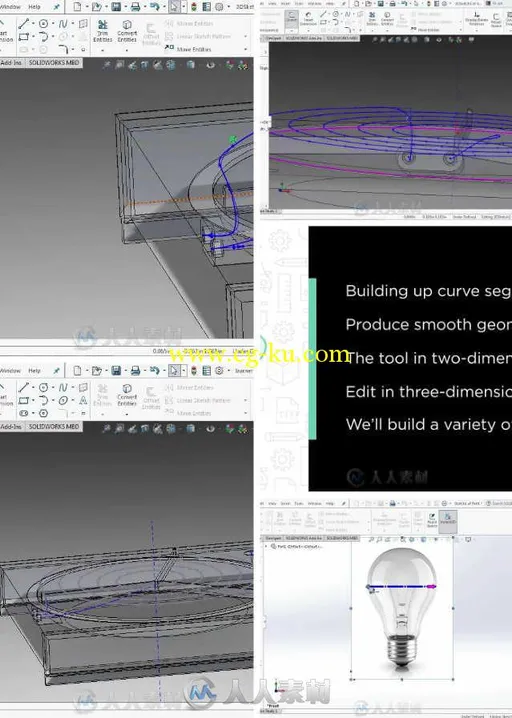The image size is (512, 718).
Task: Click Smart Dimension in upper-right window
Action: point(308,18)
